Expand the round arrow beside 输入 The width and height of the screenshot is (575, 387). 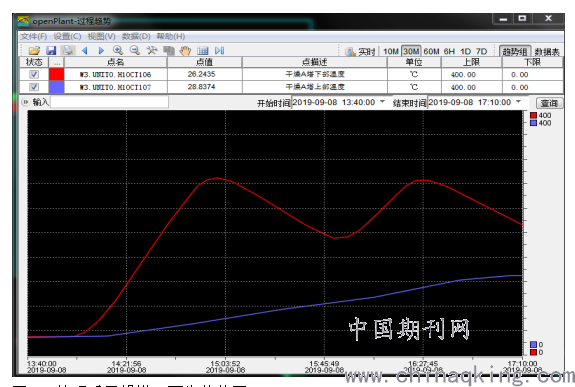click(x=25, y=102)
